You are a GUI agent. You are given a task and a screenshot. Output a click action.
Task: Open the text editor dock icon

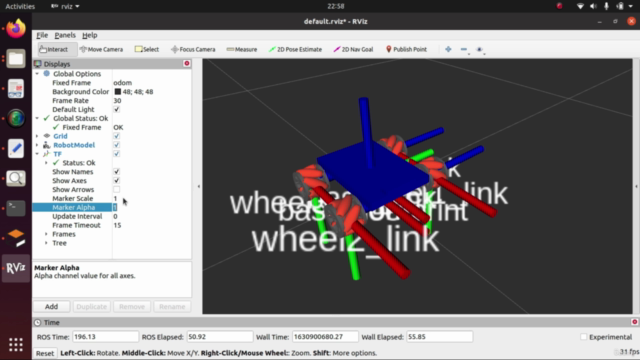(16, 149)
